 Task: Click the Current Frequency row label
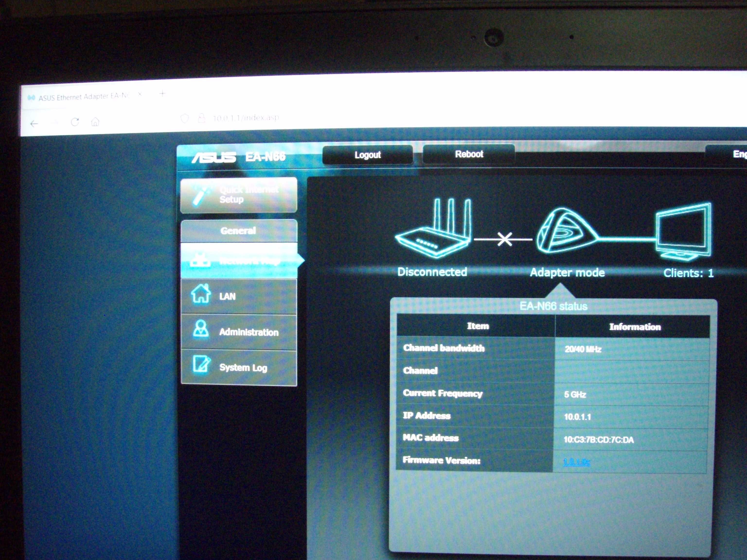443,393
